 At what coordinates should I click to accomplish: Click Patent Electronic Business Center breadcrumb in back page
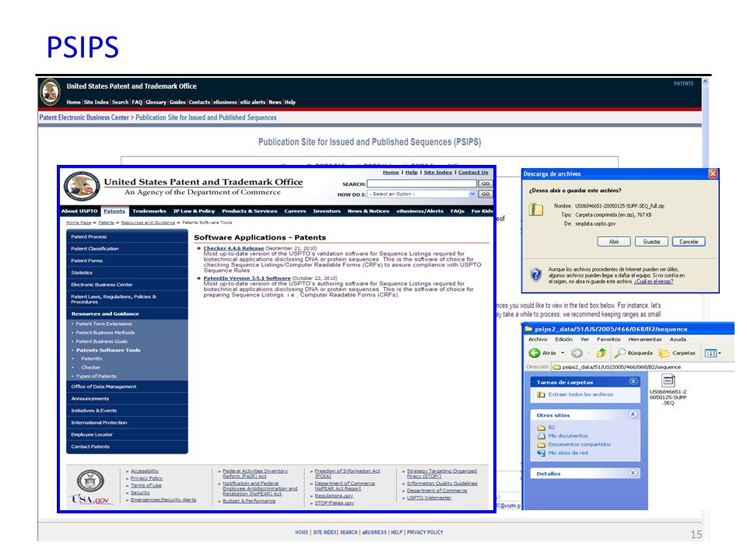84,117
